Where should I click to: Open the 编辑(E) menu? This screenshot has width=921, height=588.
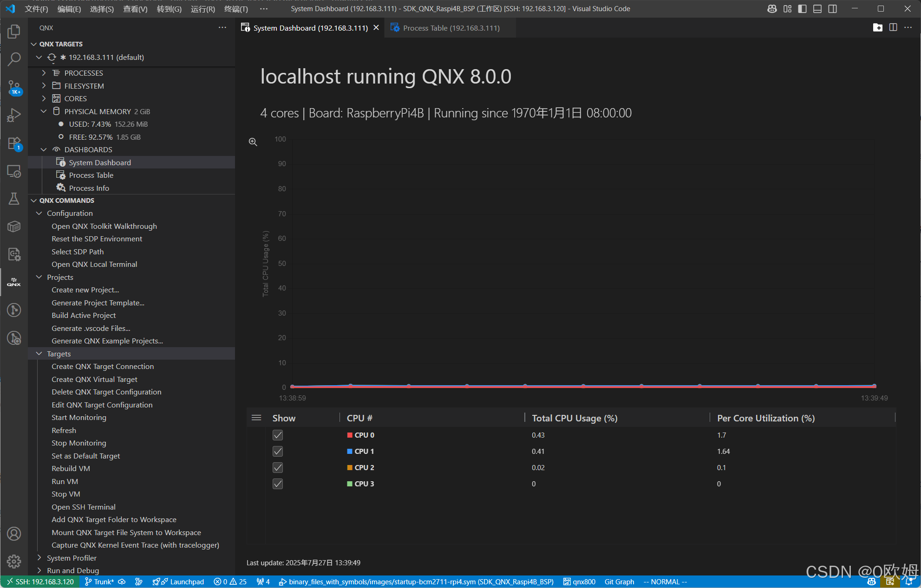pyautogui.click(x=69, y=9)
